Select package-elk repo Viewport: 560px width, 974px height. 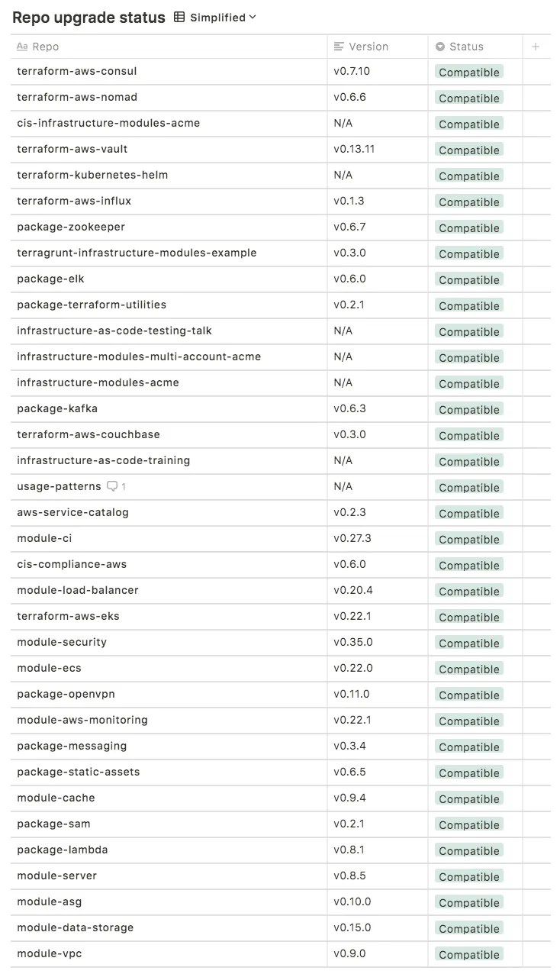50,279
